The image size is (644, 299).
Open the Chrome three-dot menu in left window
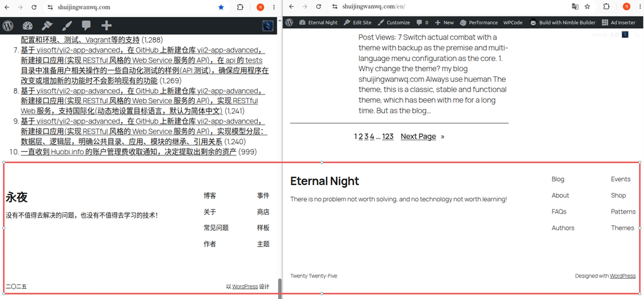(273, 7)
